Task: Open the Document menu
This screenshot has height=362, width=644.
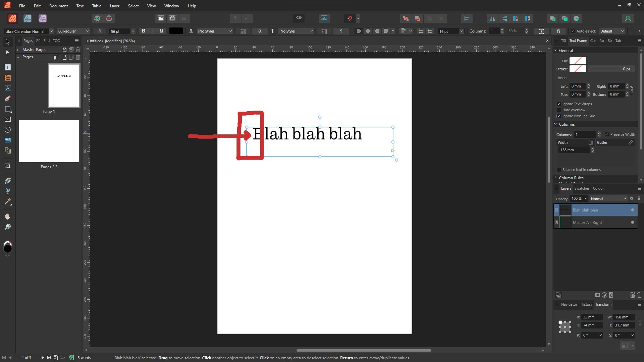Action: coord(58,6)
